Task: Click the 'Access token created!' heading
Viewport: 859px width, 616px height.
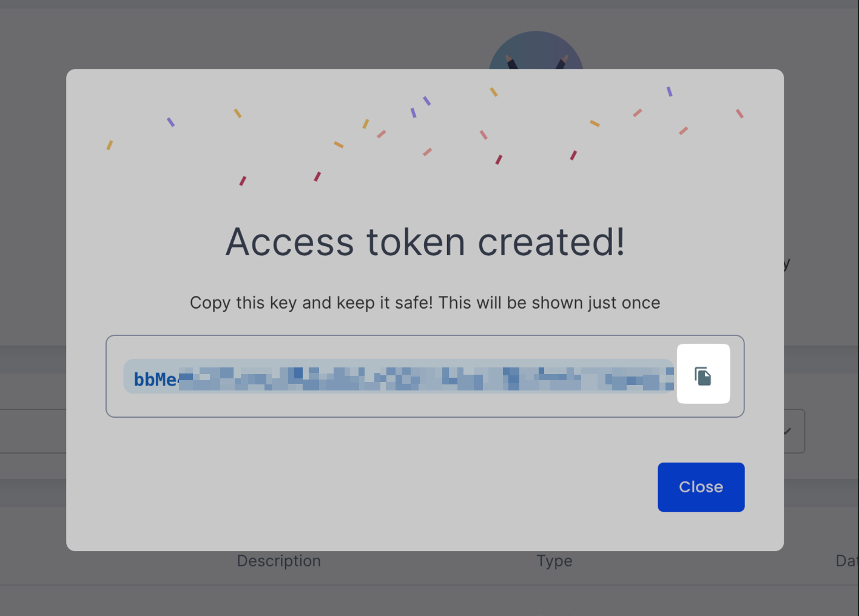Action: coord(425,242)
